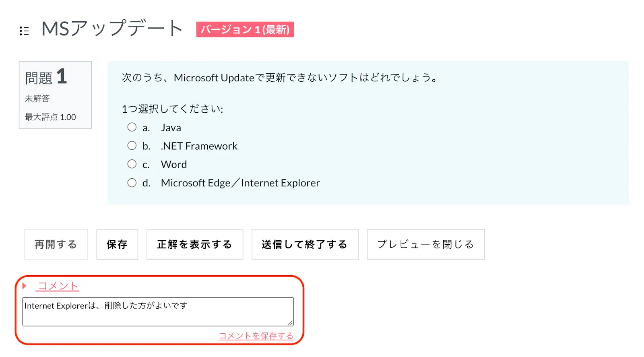
Task: Click the コメントを保存する link
Action: pos(256,336)
